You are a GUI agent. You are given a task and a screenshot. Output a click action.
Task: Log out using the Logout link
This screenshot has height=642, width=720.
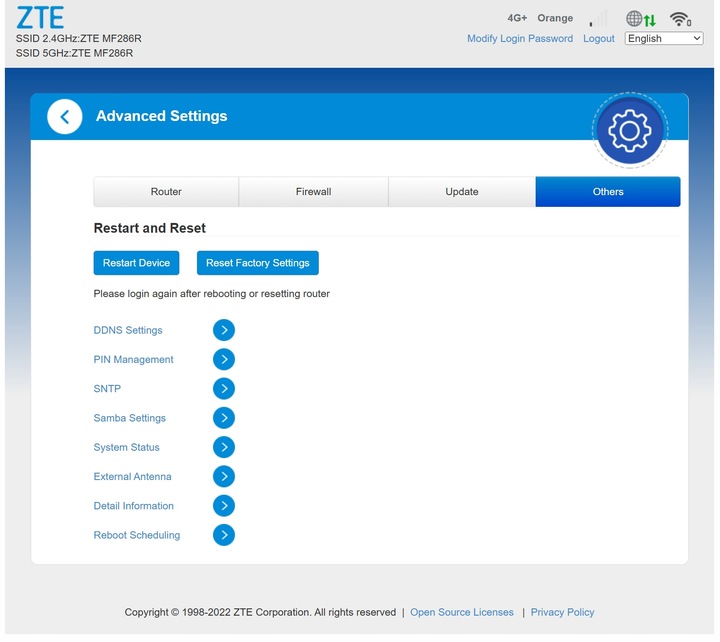pos(598,39)
